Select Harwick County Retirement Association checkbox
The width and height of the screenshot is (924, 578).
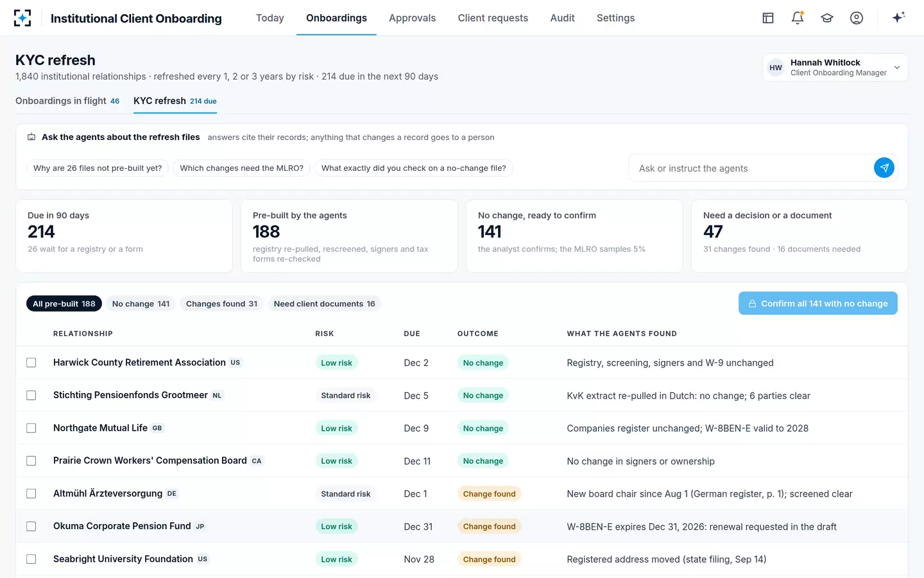click(x=31, y=363)
